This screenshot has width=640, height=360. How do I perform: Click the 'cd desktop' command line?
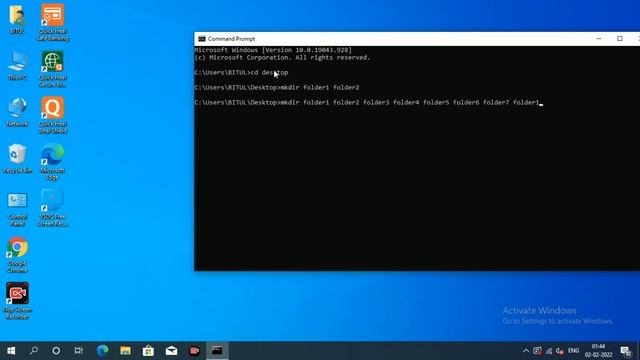(x=241, y=73)
